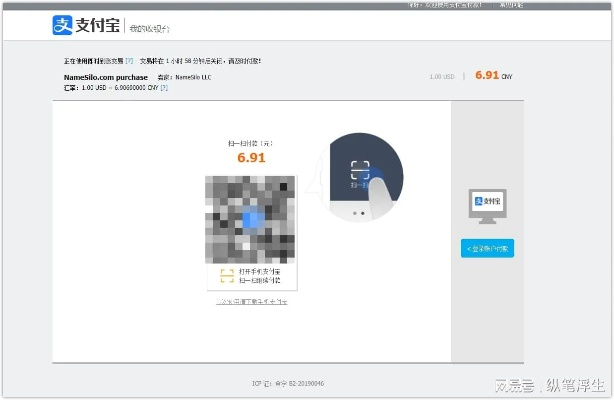Click the blurred QR code image

(250, 220)
